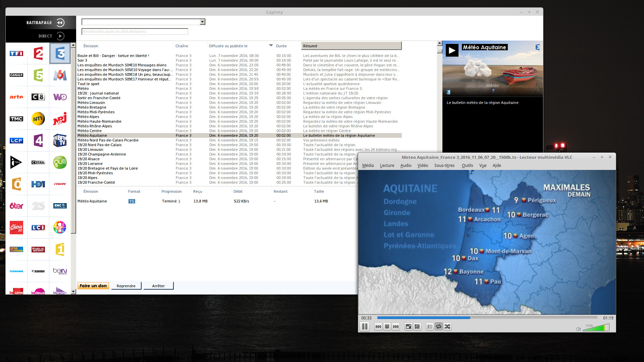This screenshot has height=362, width=644.
Task: Open the Lecture menu in VLC
Action: tap(387, 166)
